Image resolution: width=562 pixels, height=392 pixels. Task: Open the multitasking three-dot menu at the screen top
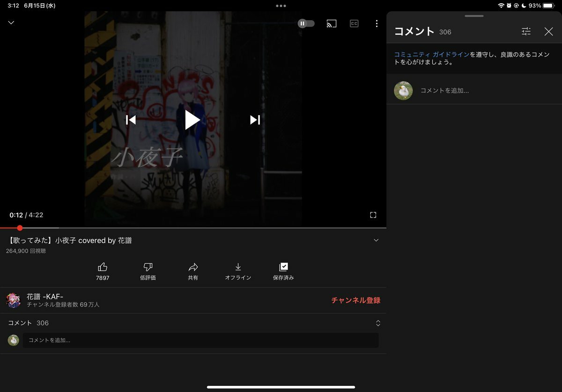[281, 6]
